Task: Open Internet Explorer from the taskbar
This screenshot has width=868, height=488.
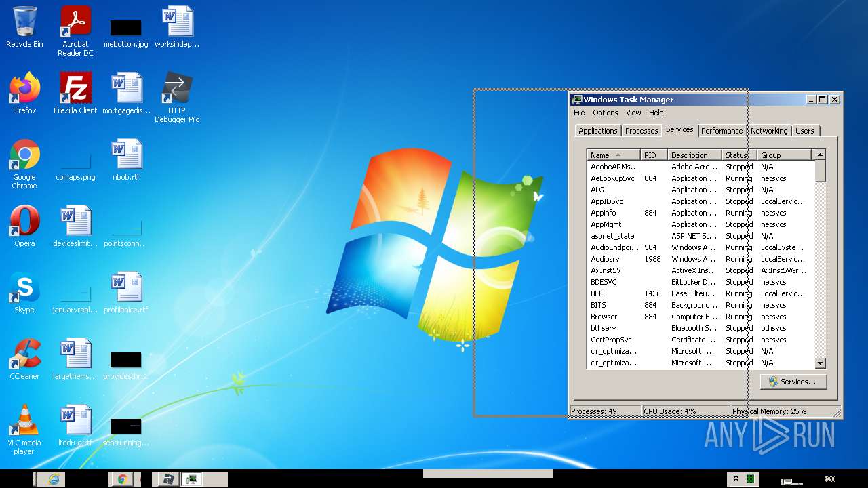Action: tap(54, 479)
